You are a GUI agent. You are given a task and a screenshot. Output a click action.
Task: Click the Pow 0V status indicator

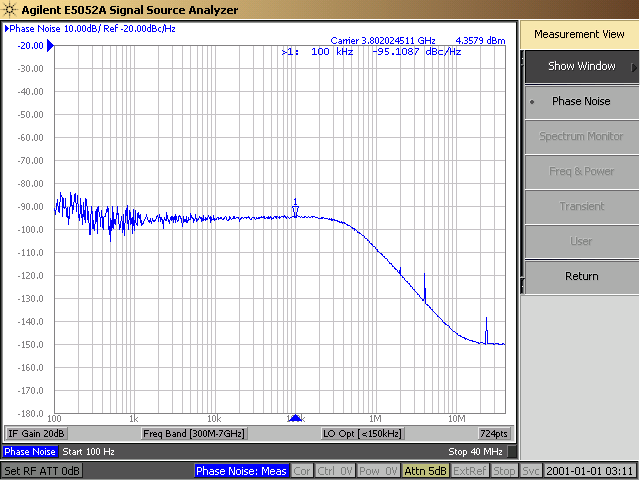pyautogui.click(x=378, y=471)
